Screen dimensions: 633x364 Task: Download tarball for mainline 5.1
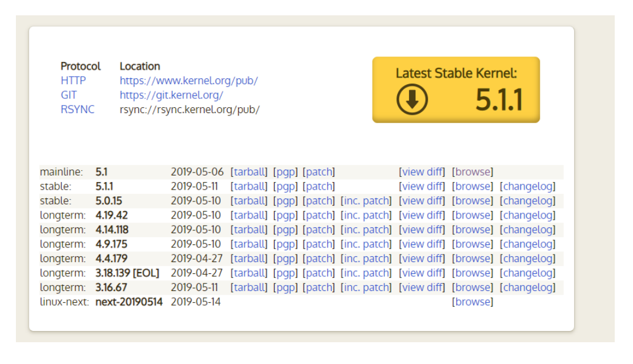pos(249,172)
